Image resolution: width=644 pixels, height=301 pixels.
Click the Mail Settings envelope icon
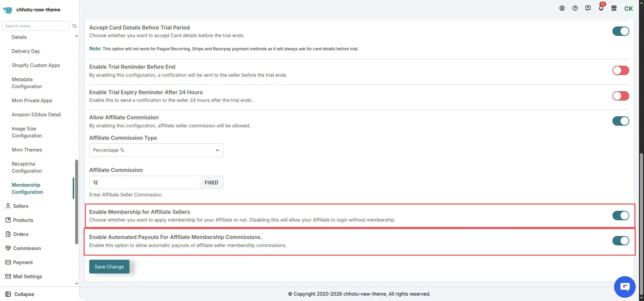[x=8, y=277]
